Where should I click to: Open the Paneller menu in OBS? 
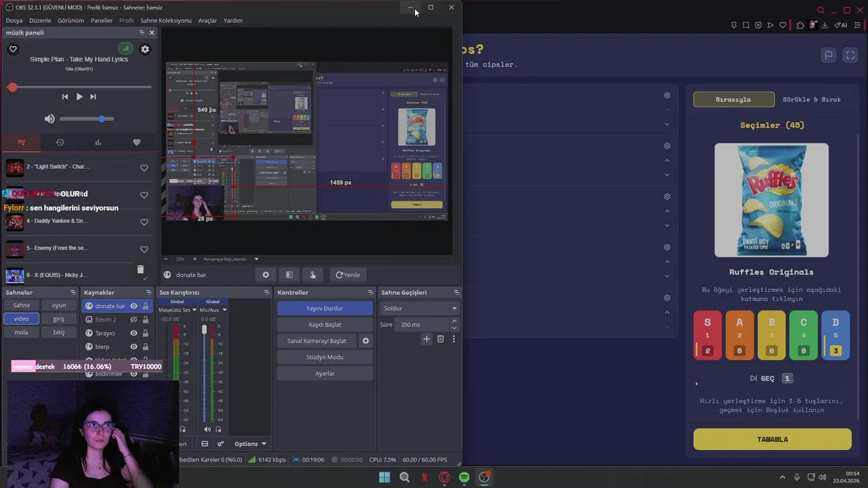(102, 20)
